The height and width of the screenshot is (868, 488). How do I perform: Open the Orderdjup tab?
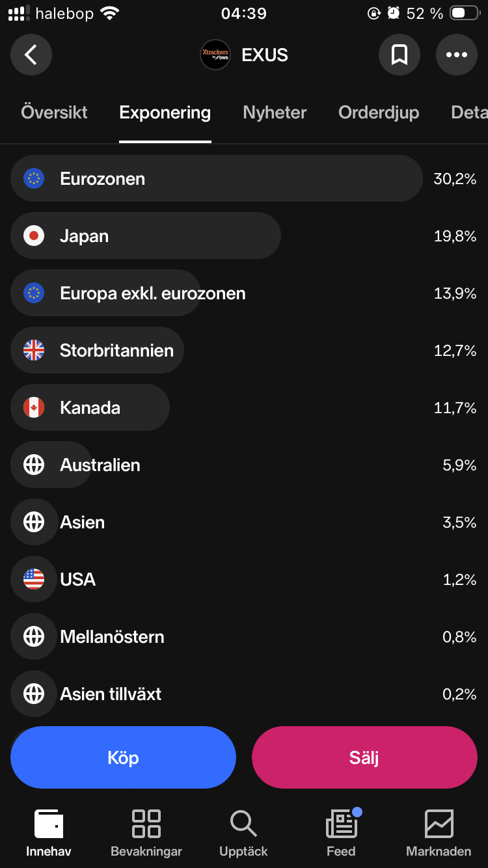379,112
